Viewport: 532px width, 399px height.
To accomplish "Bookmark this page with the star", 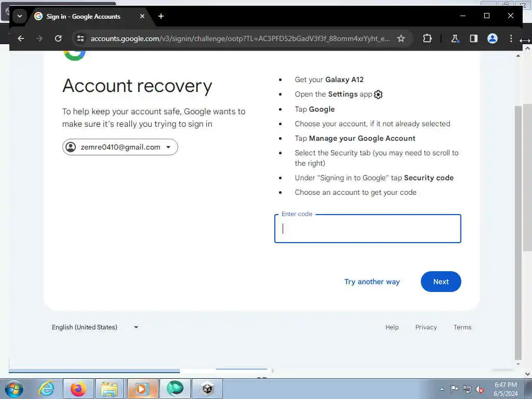I will point(401,38).
